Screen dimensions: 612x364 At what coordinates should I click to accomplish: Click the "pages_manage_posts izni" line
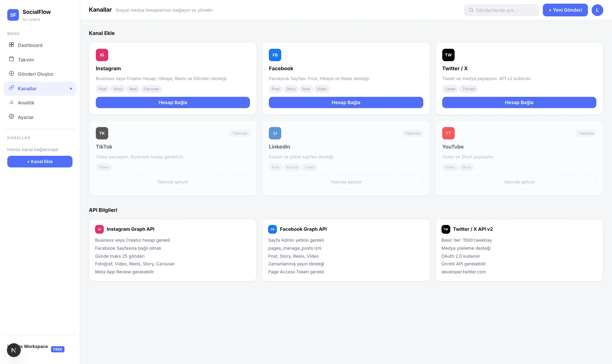(295, 248)
